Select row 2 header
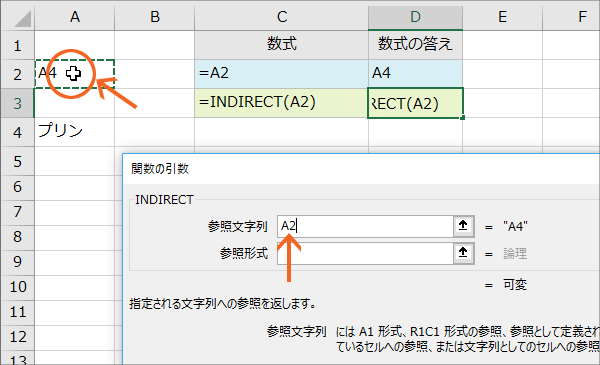Screen dimensions: 600x365 click(17, 74)
